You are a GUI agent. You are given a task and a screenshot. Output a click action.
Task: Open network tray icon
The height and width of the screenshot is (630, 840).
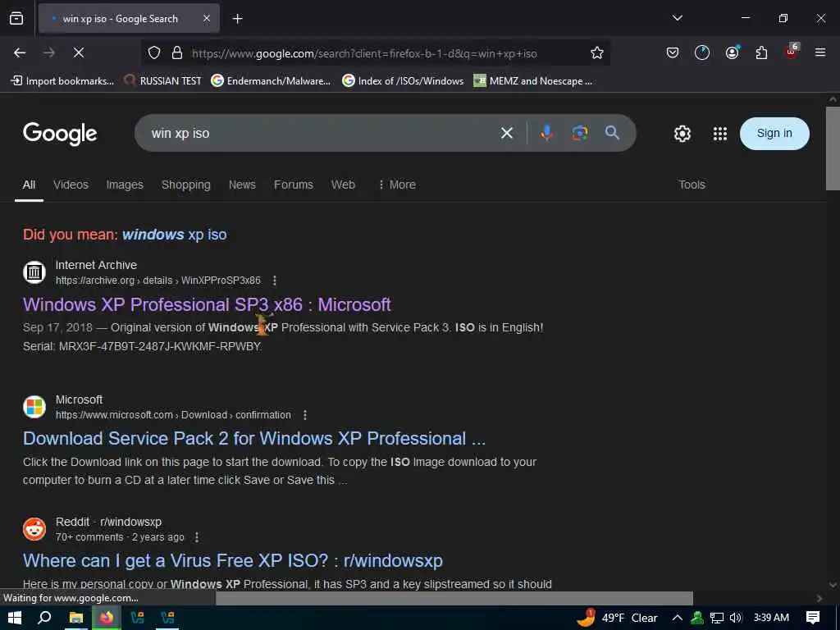tap(717, 618)
